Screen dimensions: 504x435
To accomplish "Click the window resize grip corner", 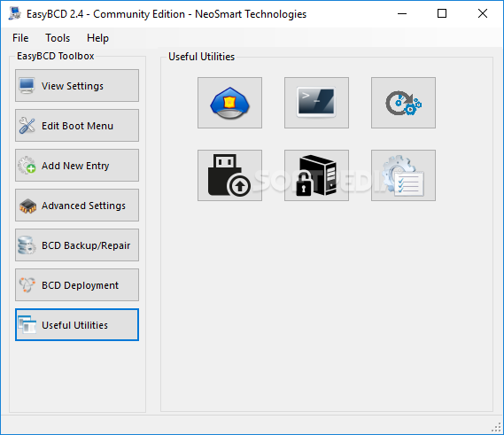I will click(x=497, y=428).
